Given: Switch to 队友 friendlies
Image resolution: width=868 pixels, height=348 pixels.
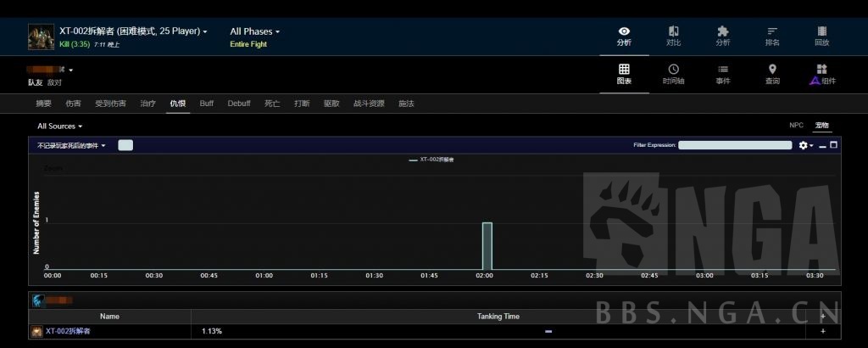Looking at the screenshot, I should click(x=36, y=82).
